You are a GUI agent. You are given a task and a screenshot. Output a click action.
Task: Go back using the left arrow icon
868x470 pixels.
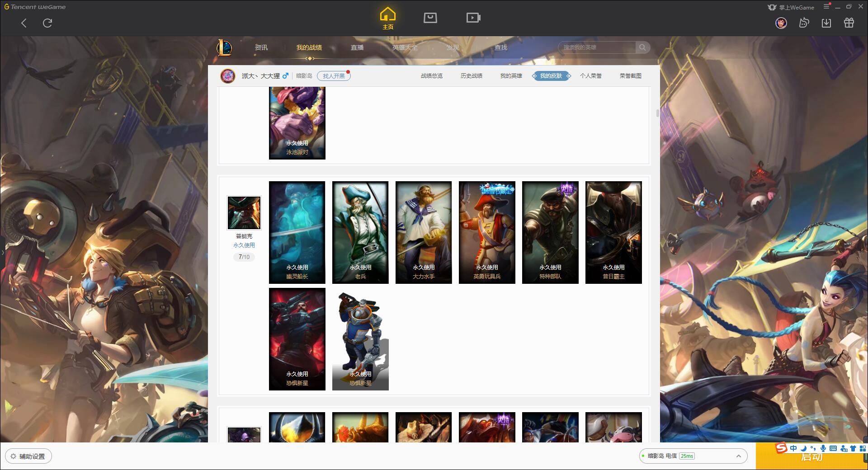coord(24,23)
